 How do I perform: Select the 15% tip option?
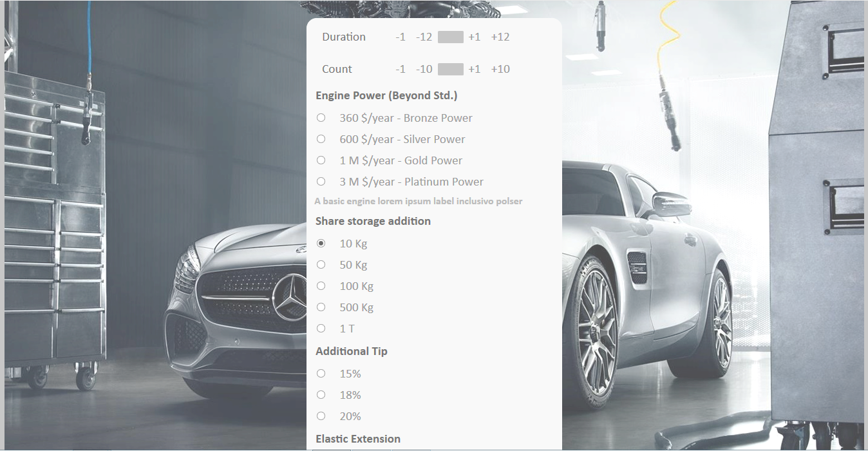tap(321, 373)
